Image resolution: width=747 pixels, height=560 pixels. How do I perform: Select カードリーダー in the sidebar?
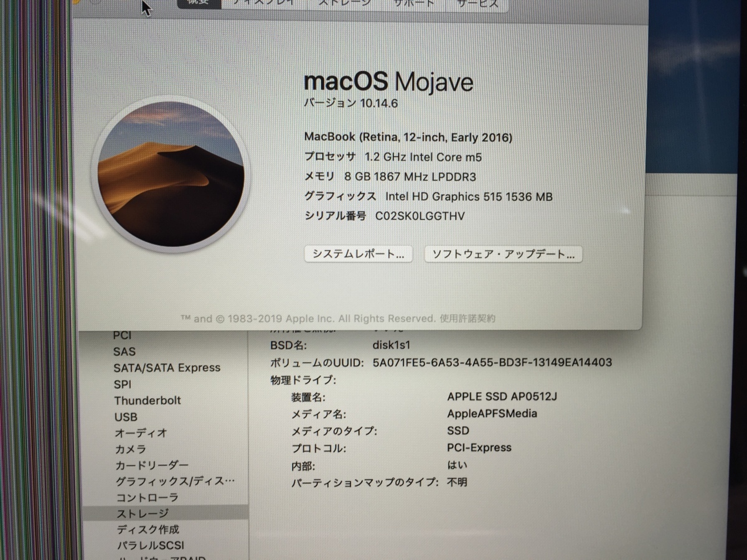tap(152, 465)
